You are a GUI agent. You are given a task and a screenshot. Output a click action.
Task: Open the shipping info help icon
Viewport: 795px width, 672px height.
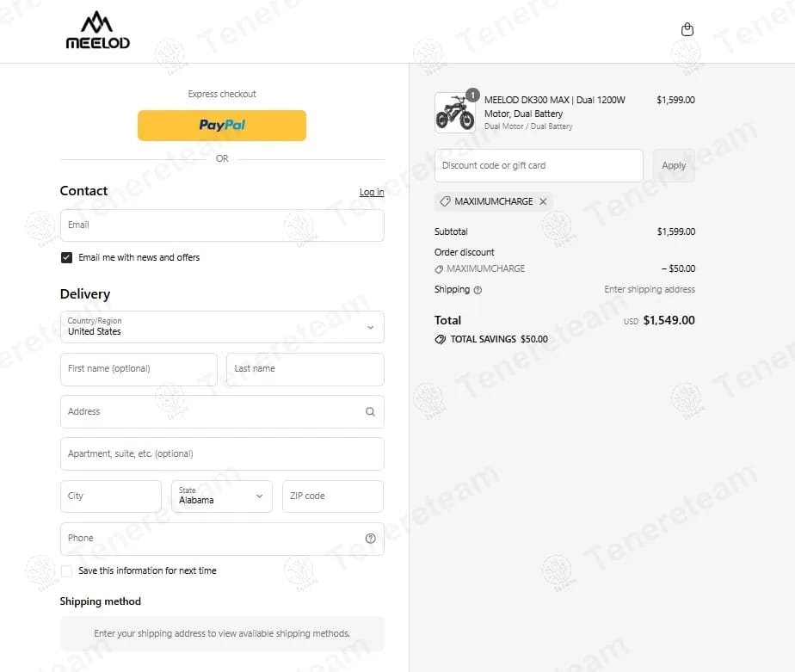click(x=478, y=290)
